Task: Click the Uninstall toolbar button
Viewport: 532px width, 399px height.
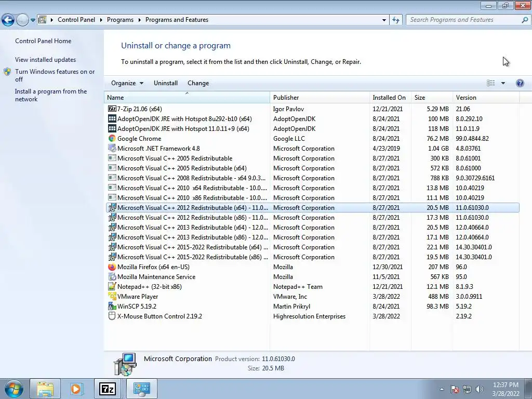Action: (x=166, y=83)
